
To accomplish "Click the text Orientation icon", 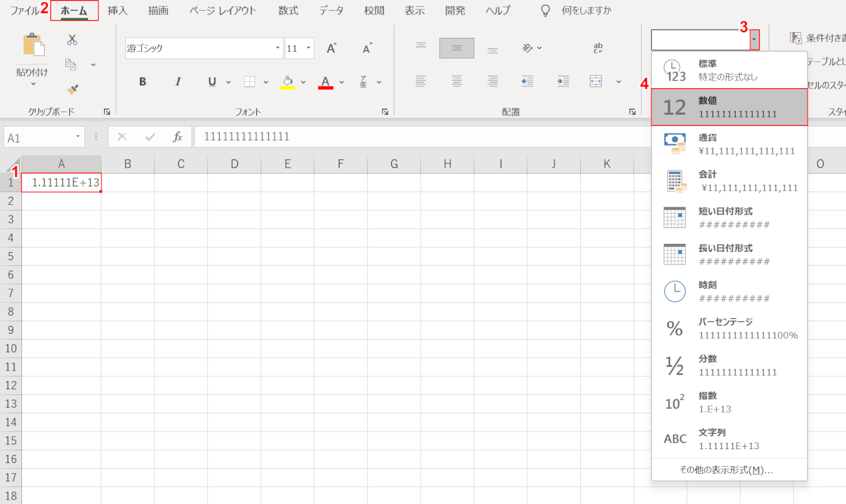I will pos(528,48).
